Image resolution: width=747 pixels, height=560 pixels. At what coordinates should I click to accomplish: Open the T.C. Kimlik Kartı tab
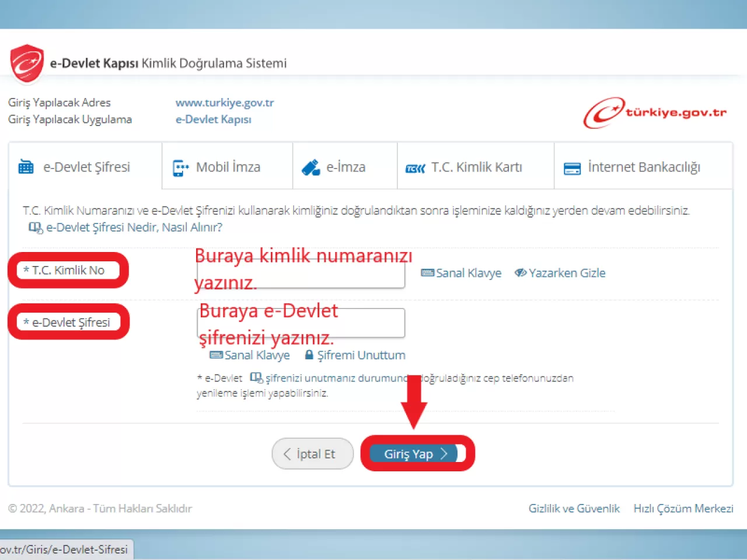[x=476, y=167]
